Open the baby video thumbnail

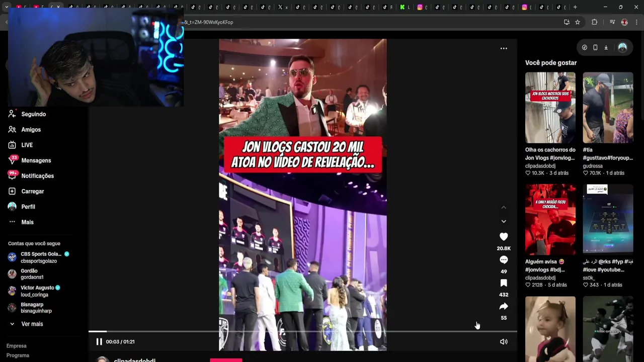click(550, 329)
